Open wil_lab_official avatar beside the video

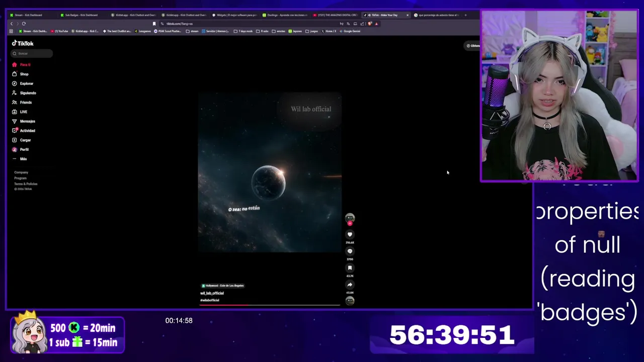coord(350,218)
